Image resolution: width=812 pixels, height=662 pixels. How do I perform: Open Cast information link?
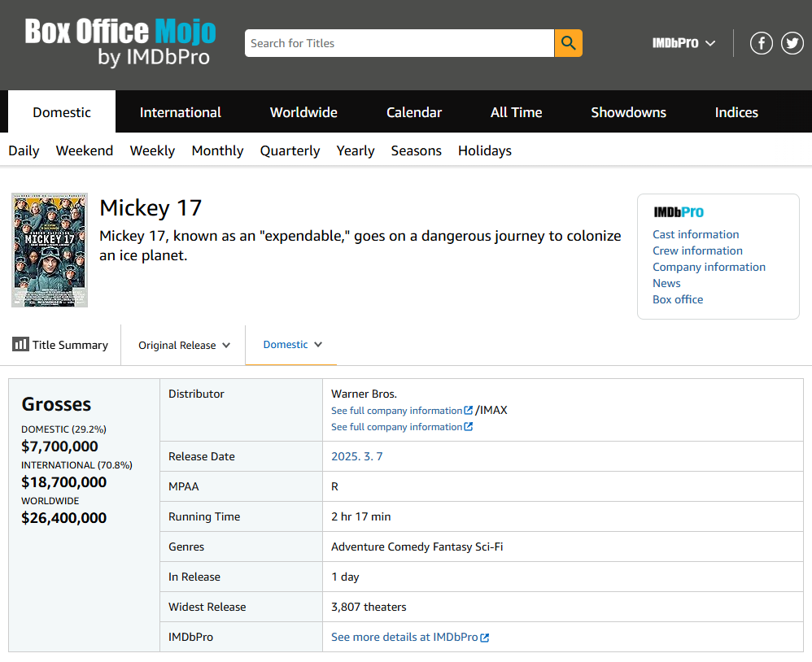pyautogui.click(x=696, y=234)
